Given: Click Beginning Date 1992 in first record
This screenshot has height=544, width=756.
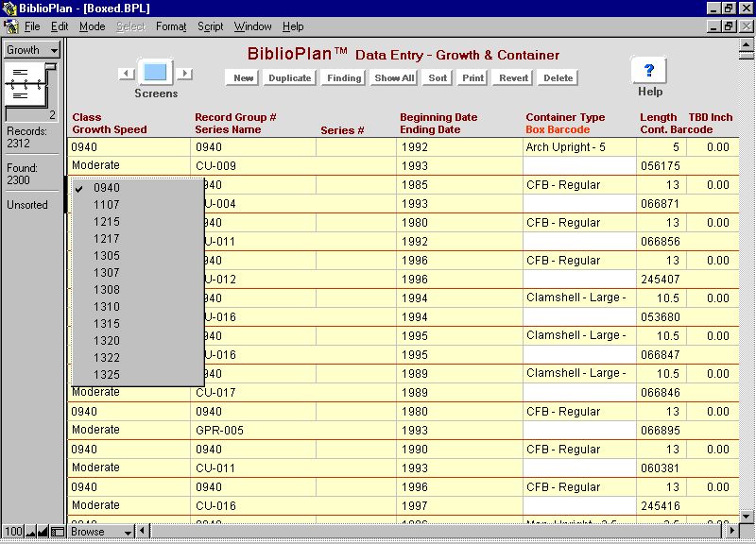Looking at the screenshot, I should 459,147.
